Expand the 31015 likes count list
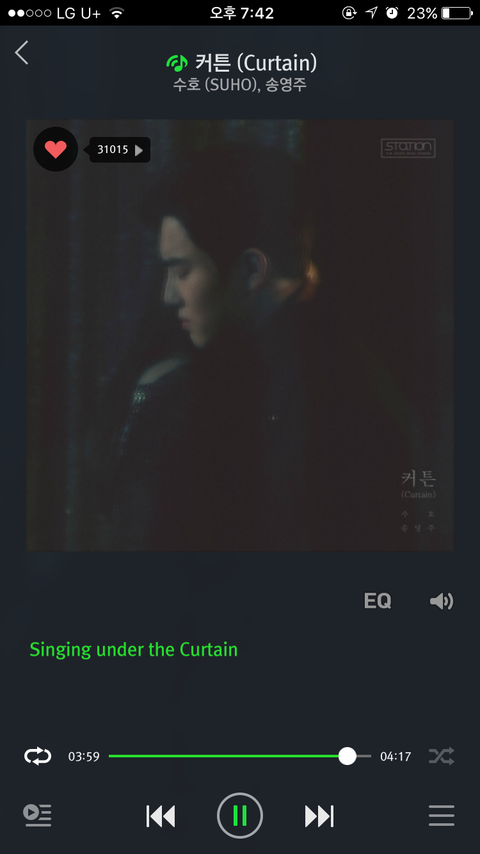Screen dimensions: 480x854 pos(120,150)
